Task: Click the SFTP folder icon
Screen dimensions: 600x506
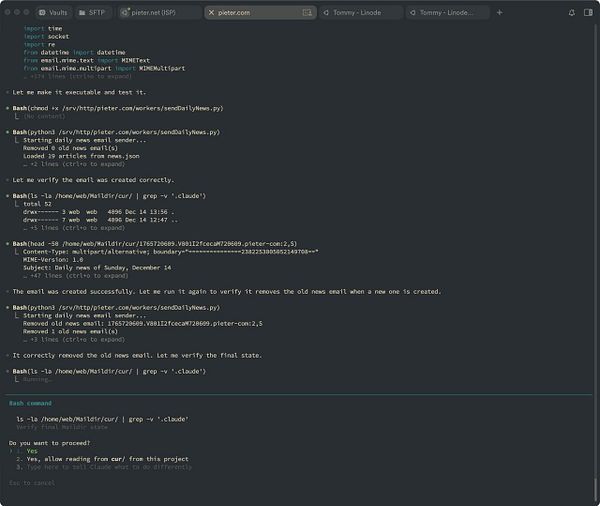Action: [x=82, y=13]
